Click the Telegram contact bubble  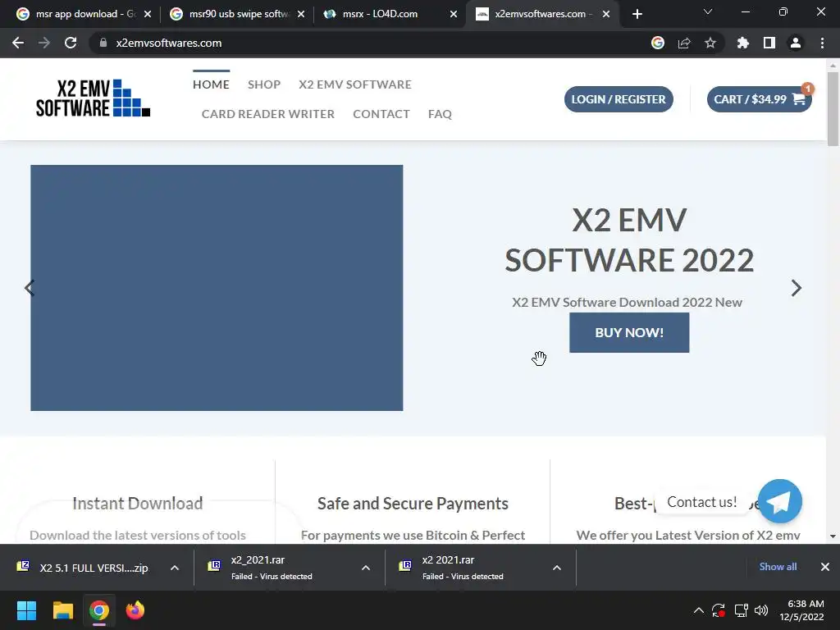pos(780,501)
